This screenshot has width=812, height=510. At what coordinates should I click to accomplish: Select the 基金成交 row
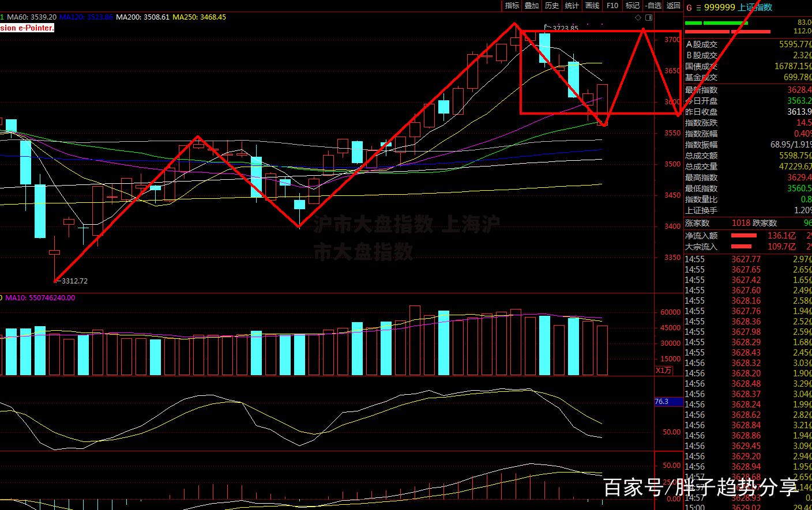point(748,77)
